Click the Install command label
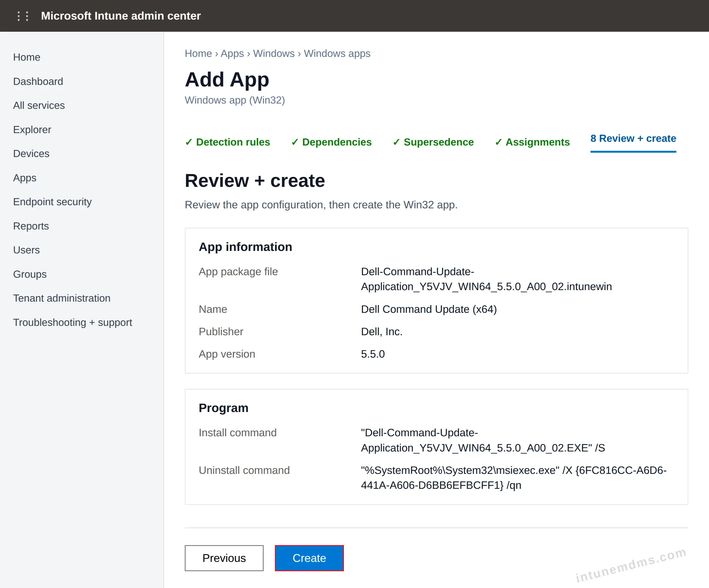Viewport: 709px width, 588px height. click(237, 433)
